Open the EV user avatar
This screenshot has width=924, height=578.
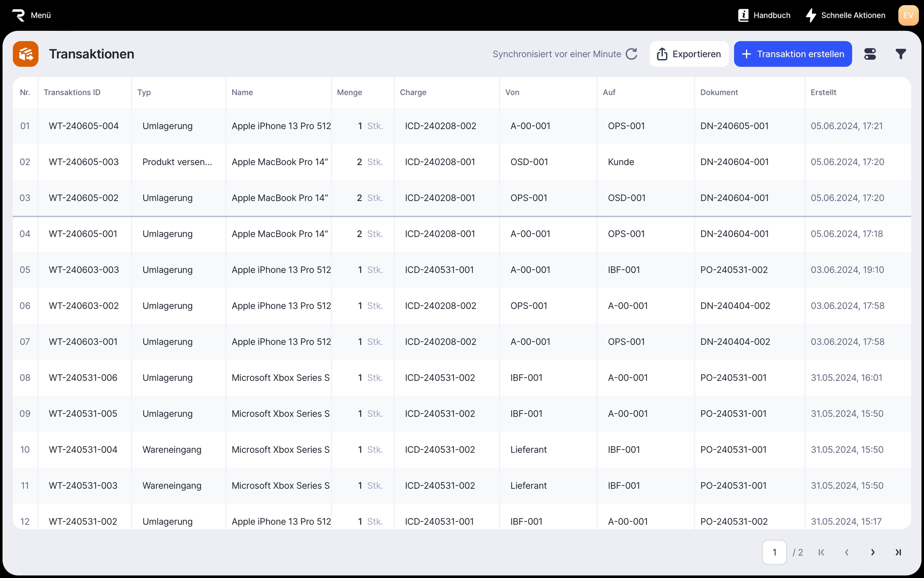tap(908, 15)
